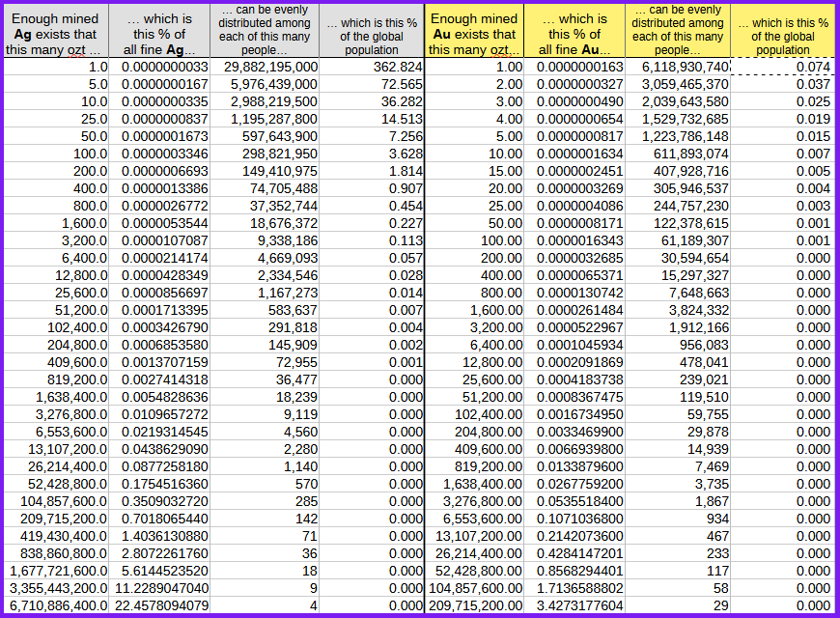Click cell showing 0.0000000033
Viewport: 840px width, 618px height.
tap(159, 67)
